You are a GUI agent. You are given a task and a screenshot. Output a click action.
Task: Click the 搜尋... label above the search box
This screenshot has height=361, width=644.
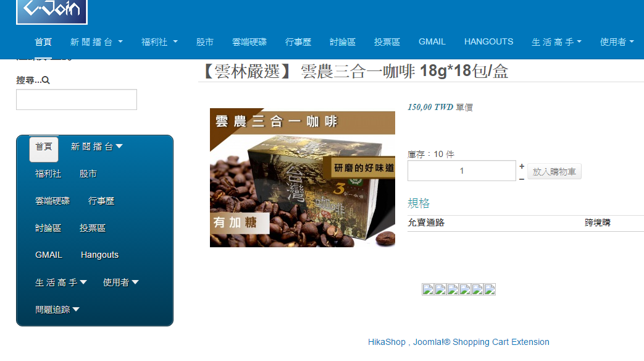28,80
